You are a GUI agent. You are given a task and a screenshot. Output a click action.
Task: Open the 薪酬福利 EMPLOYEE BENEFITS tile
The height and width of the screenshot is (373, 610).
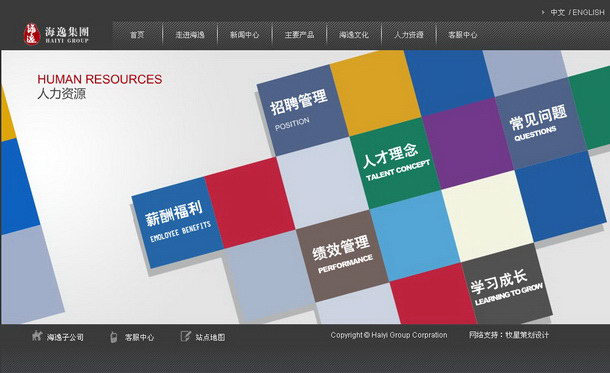(x=177, y=223)
